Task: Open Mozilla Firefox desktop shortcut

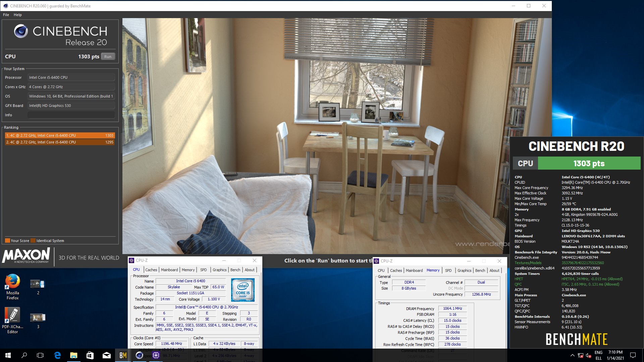Action: pyautogui.click(x=13, y=287)
